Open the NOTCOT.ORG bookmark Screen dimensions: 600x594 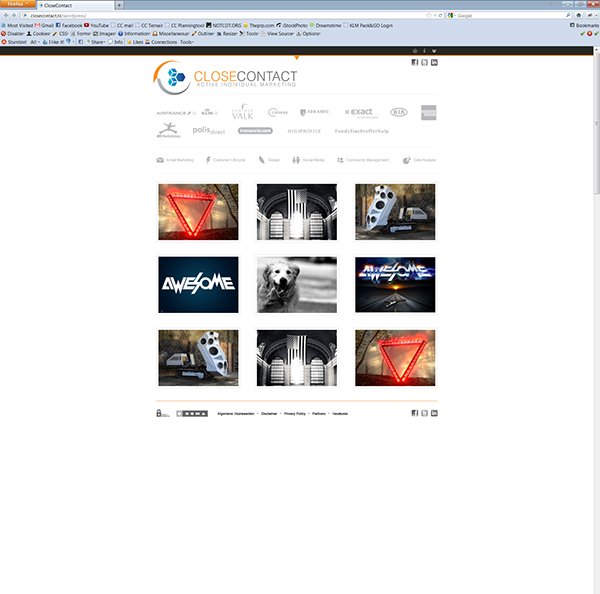[x=224, y=25]
